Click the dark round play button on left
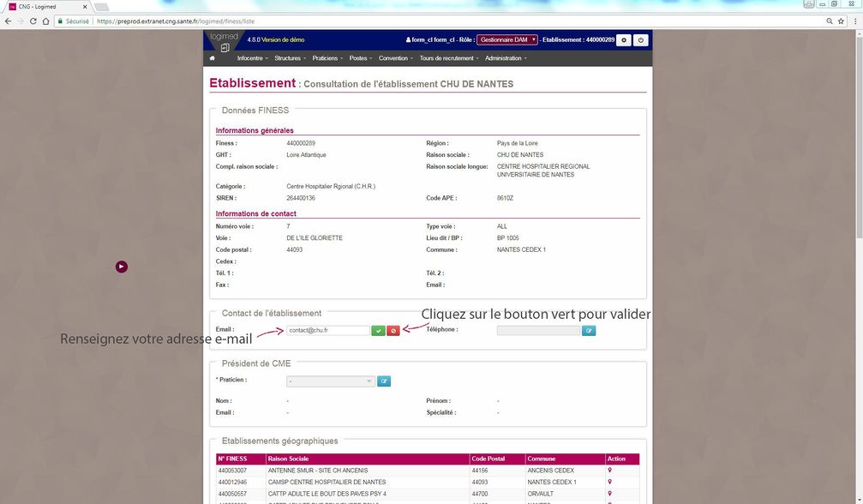Image resolution: width=863 pixels, height=504 pixels. 122,267
